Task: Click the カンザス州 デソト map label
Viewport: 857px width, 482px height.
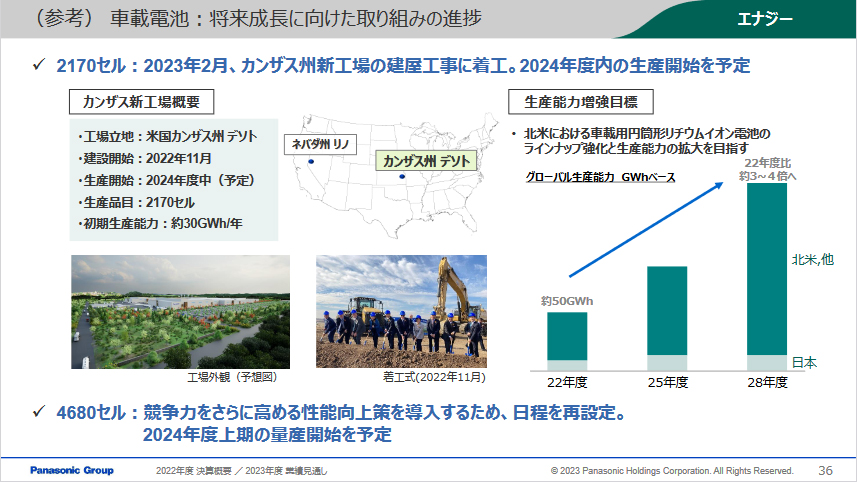Action: coord(426,161)
